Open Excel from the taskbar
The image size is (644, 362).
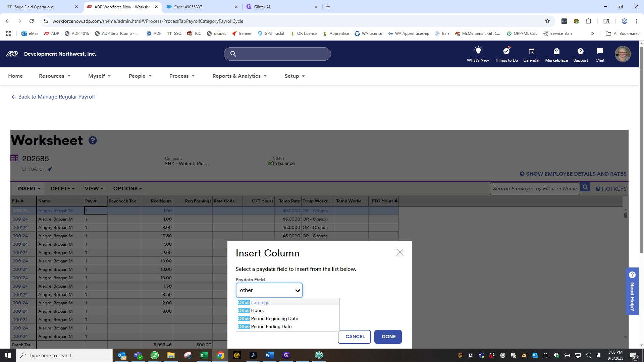[x=204, y=355]
